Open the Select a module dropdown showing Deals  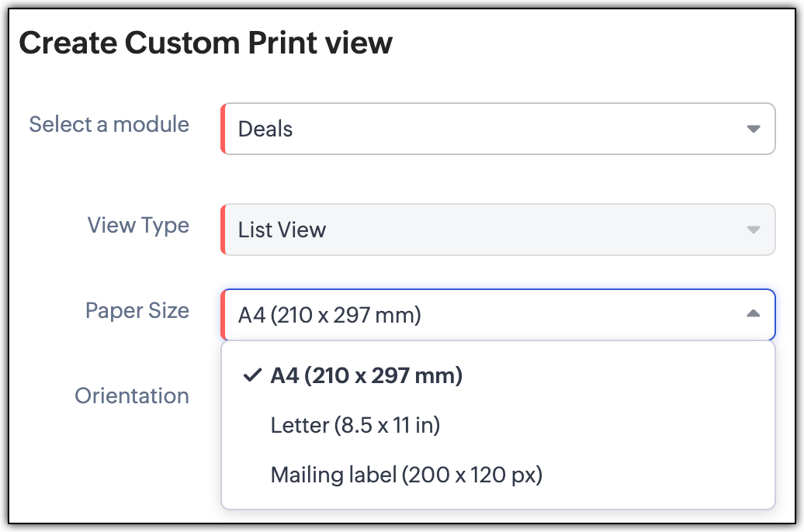(497, 129)
